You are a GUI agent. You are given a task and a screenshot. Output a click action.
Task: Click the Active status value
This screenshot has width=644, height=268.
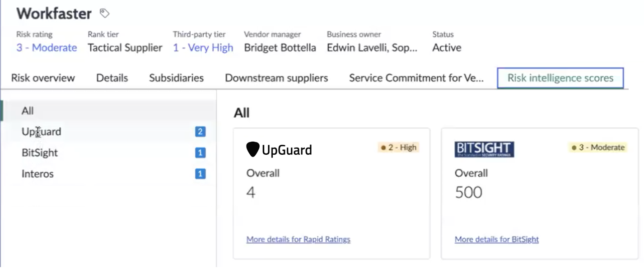447,48
